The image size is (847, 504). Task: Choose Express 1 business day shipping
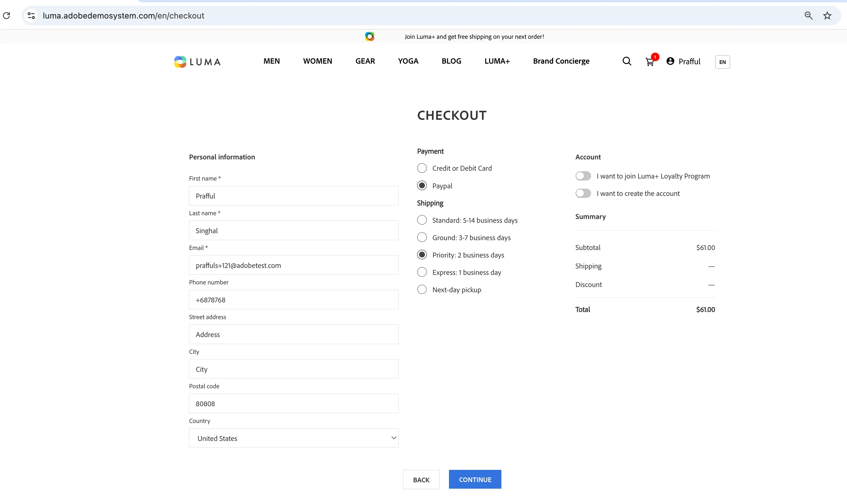click(422, 272)
